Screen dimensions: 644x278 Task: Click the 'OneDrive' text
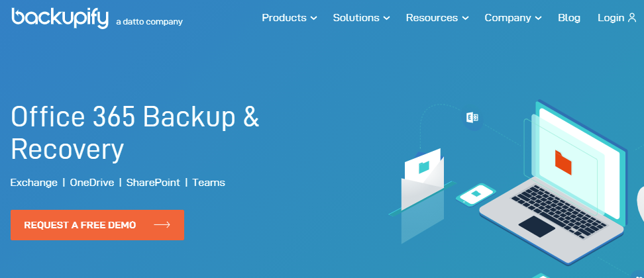pos(92,183)
